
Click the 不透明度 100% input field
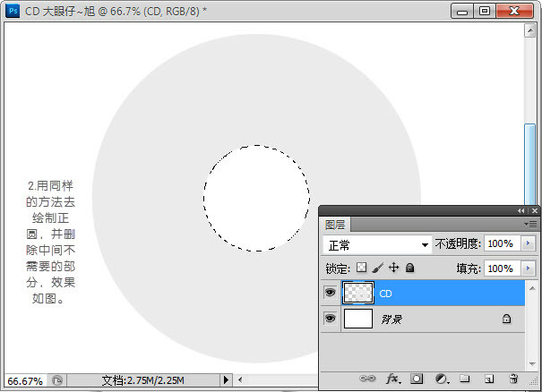(x=503, y=243)
